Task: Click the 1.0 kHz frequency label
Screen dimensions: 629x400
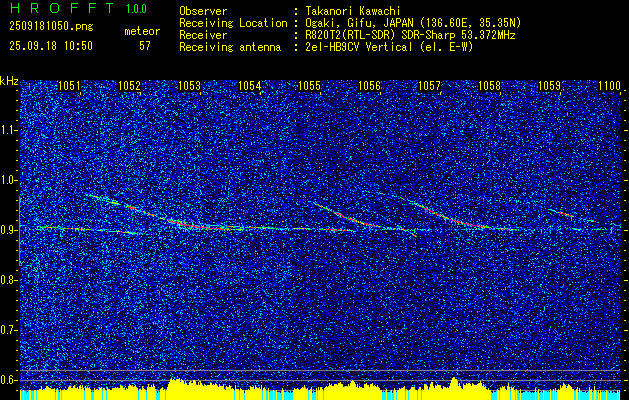Action: [8, 181]
